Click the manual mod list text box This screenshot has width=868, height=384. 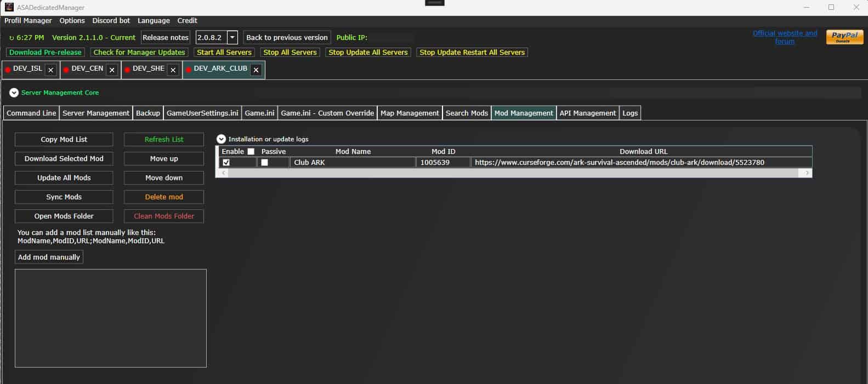pyautogui.click(x=111, y=318)
